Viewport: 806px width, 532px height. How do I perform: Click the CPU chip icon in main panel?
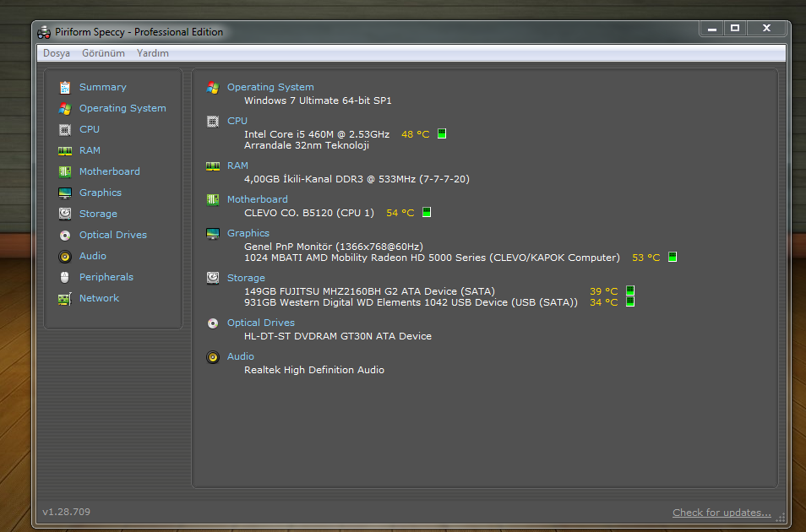pyautogui.click(x=213, y=122)
